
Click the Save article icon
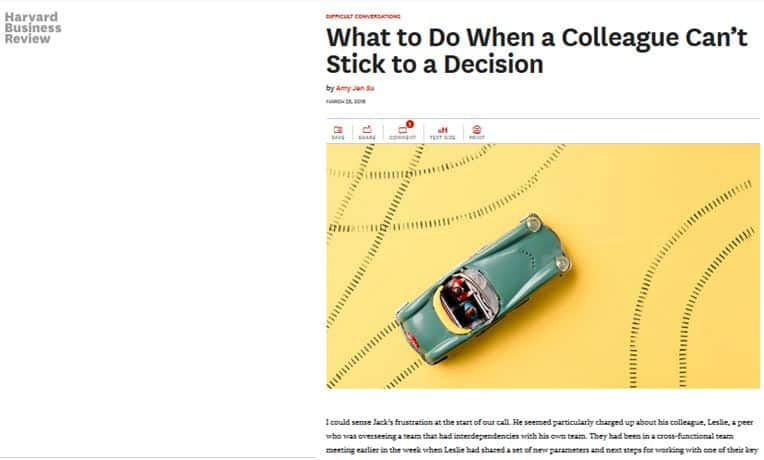(338, 130)
